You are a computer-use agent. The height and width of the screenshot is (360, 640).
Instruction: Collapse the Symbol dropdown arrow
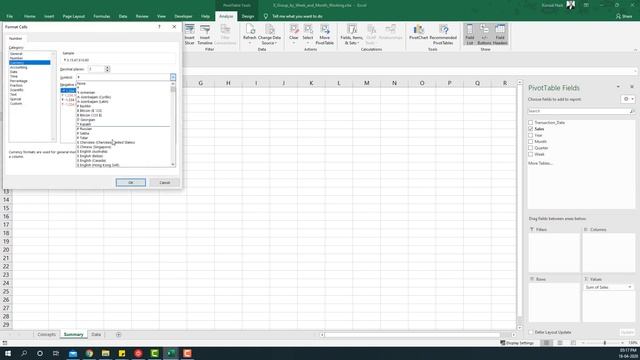click(x=173, y=77)
